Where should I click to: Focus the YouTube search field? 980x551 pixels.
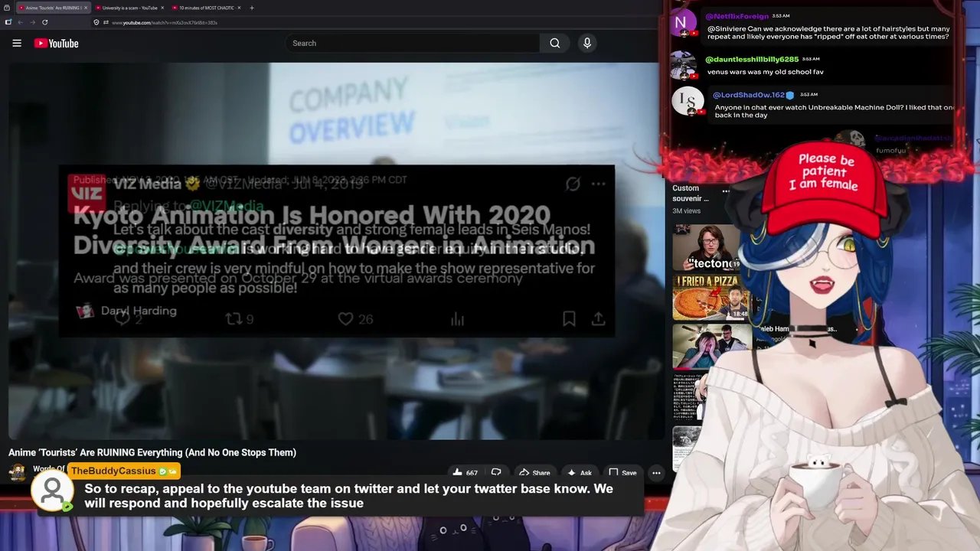coord(413,43)
